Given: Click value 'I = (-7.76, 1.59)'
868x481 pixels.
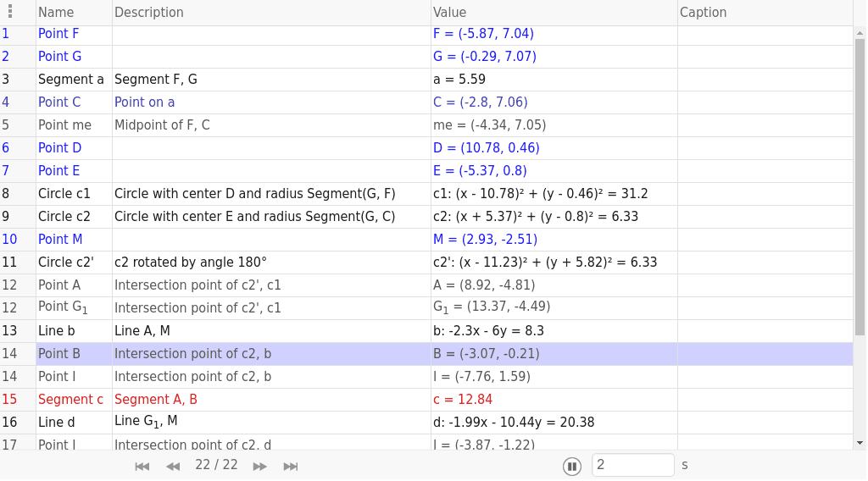Looking at the screenshot, I should [481, 377].
